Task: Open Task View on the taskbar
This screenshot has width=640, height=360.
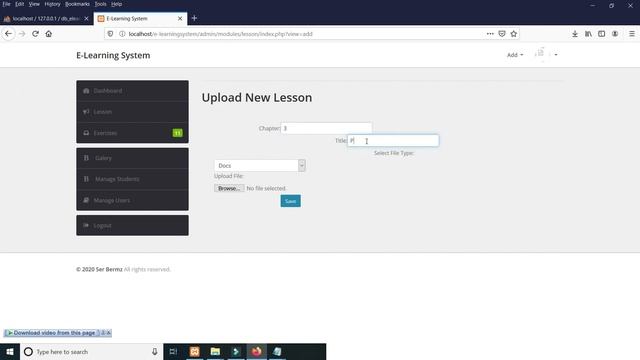Action: pyautogui.click(x=173, y=351)
